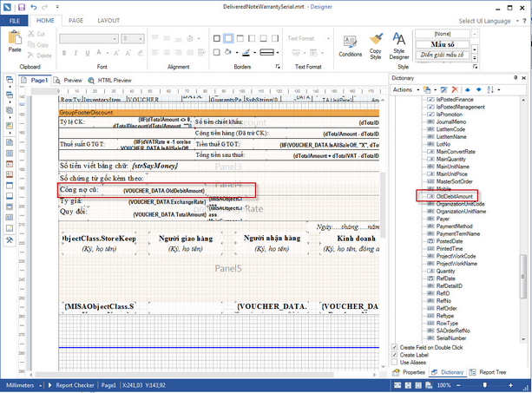Viewport: 532px width, 393px height.
Task: Click Zoom out minus in status bar
Action: pos(458,385)
